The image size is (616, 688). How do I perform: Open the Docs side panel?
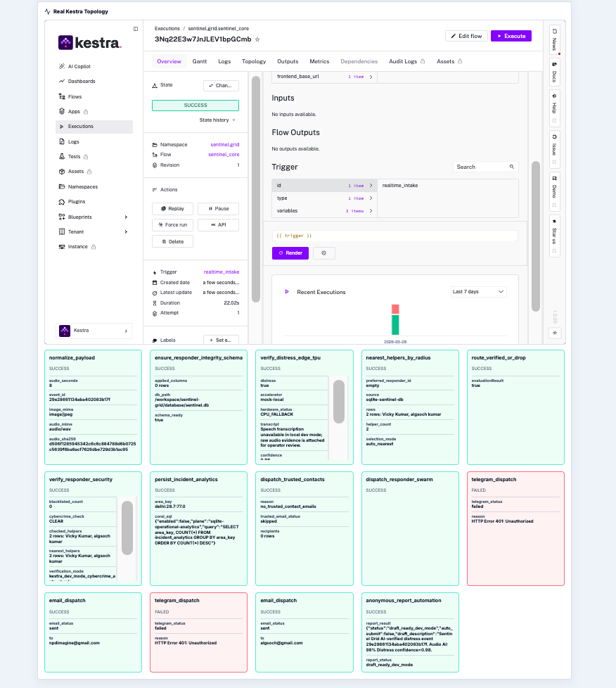555,72
